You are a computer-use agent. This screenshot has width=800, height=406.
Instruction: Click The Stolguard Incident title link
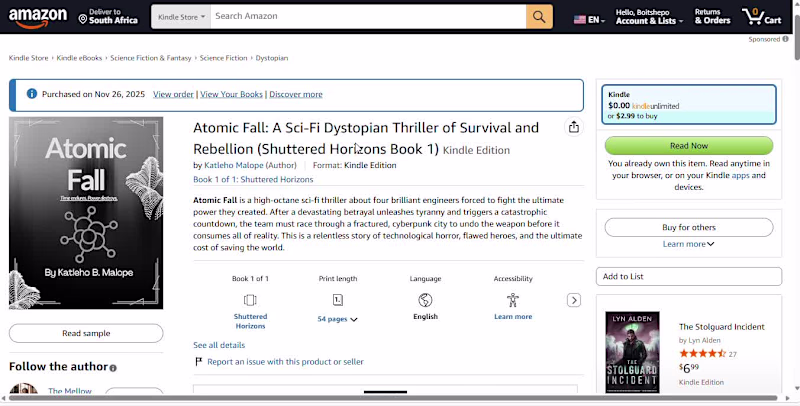(x=721, y=327)
